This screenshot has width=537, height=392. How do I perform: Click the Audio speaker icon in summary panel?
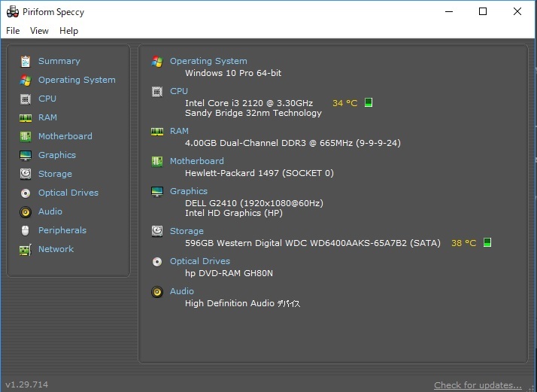click(x=157, y=292)
